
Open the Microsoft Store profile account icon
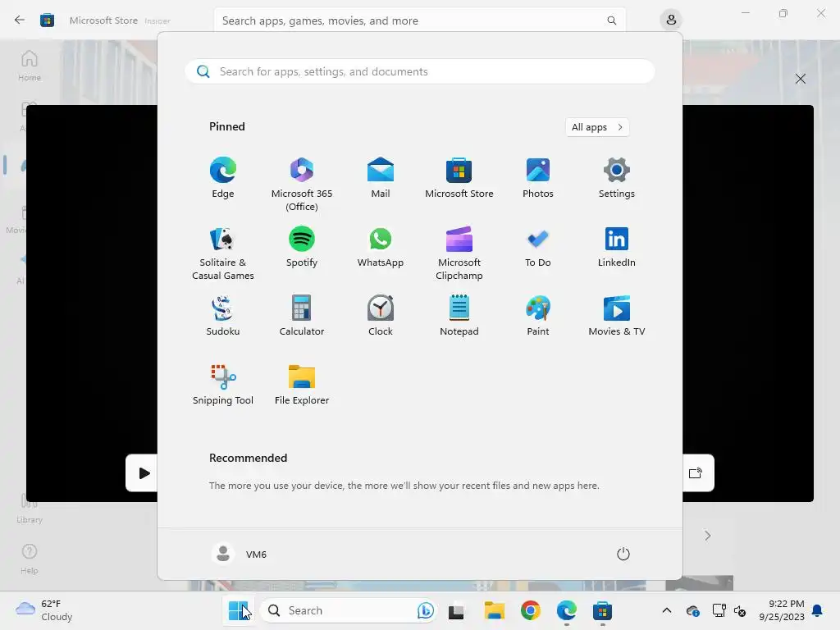tap(671, 21)
